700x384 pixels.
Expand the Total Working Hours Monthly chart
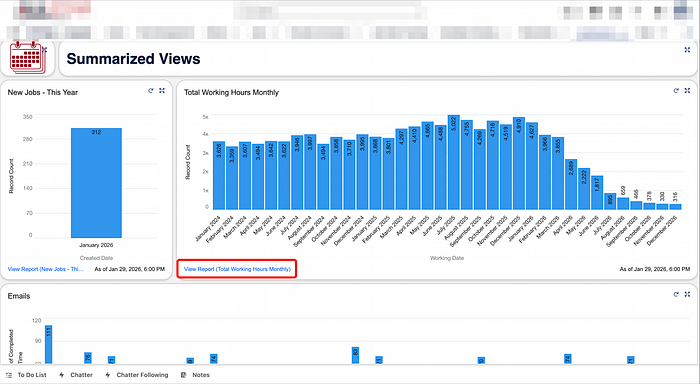pyautogui.click(x=688, y=91)
